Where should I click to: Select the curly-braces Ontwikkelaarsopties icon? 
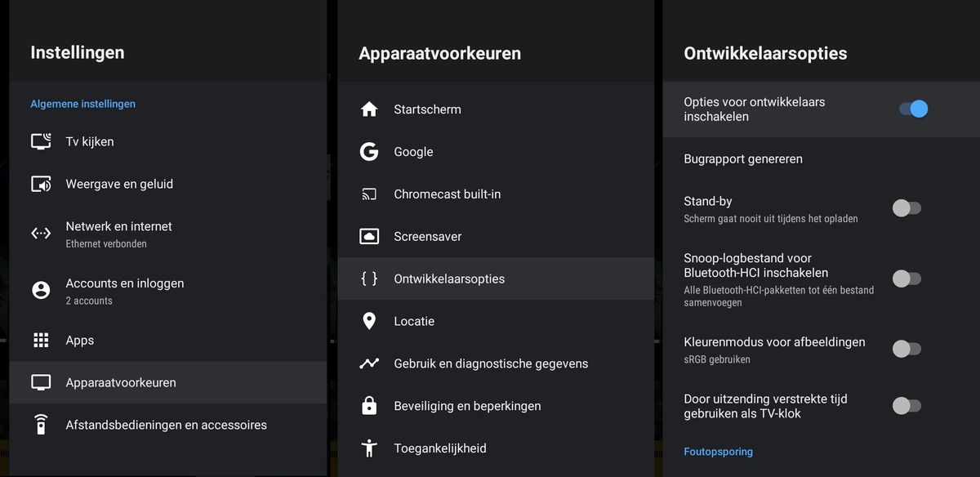[370, 278]
